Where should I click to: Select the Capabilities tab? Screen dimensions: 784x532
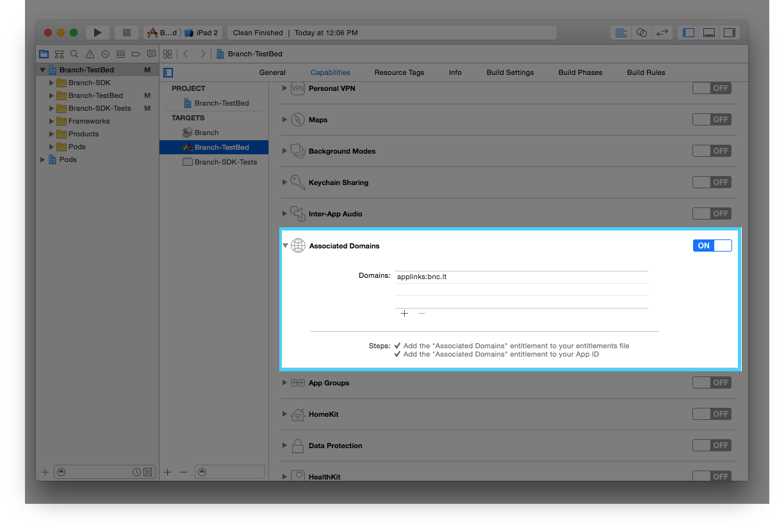click(331, 72)
